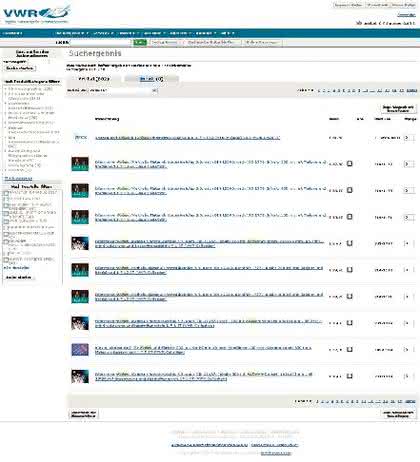The image size is (420, 462).
Task: Open the first product thumbnail in the results list
Action: pyautogui.click(x=80, y=137)
